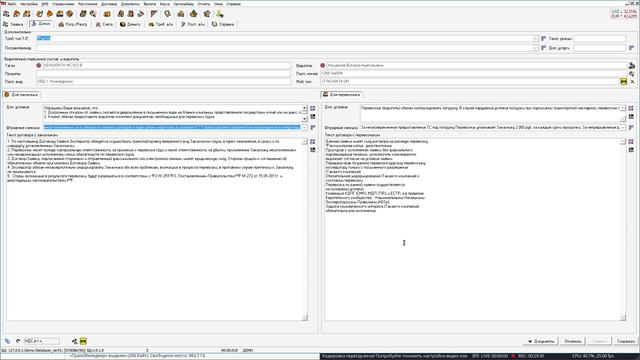640x360 pixels.
Task: Click into the Прицепы input field
Action: [163, 73]
